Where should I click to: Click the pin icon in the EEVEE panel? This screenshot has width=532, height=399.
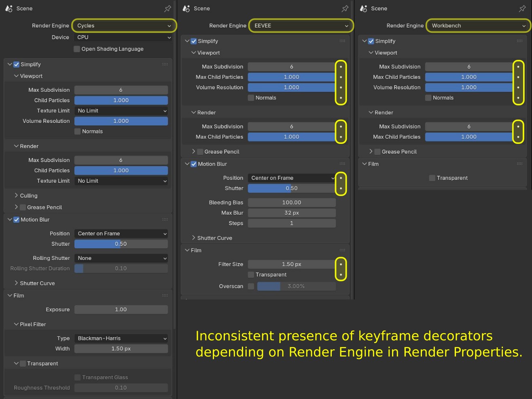click(345, 8)
